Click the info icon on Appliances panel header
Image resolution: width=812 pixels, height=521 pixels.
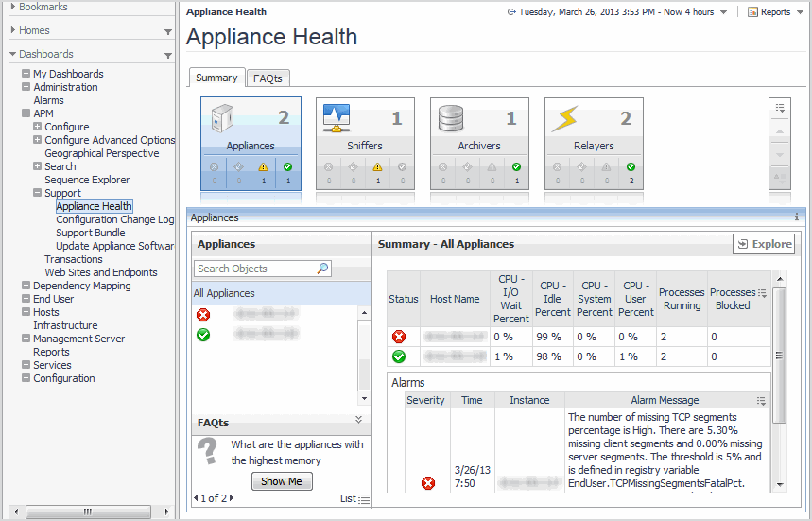pos(796,217)
